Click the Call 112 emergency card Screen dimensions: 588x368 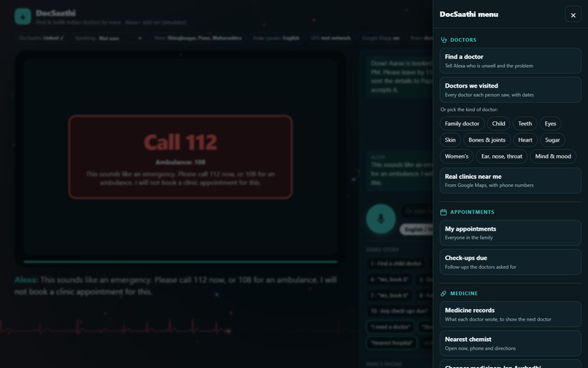[180, 157]
